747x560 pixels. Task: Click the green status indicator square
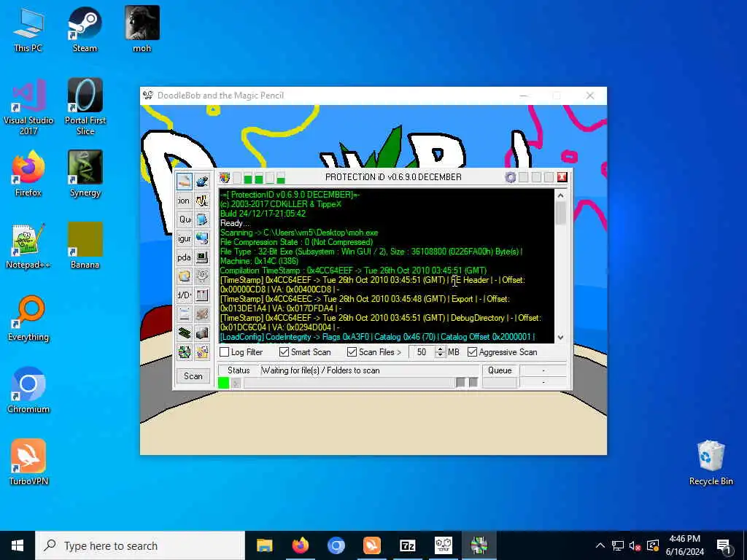pyautogui.click(x=223, y=382)
